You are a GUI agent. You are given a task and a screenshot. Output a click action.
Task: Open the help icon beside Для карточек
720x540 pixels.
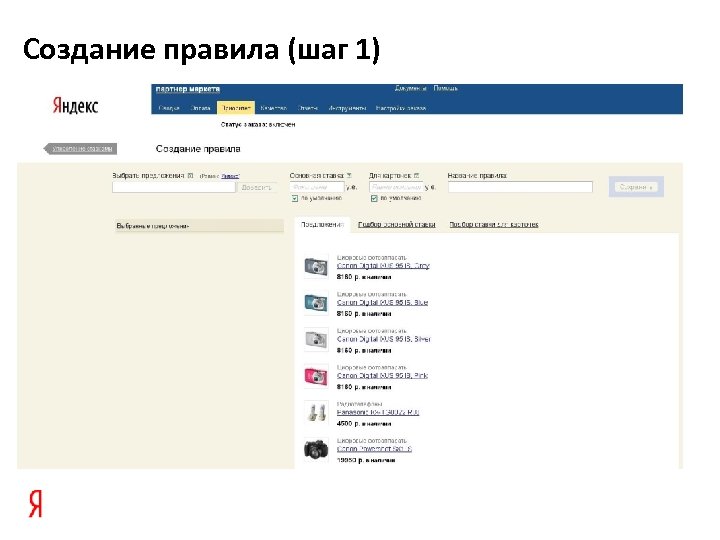[416, 175]
